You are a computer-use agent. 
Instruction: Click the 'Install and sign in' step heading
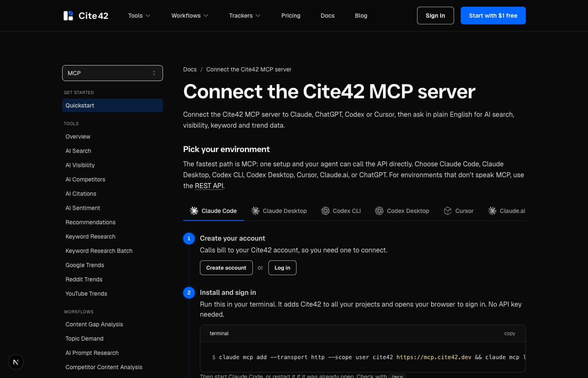tap(228, 292)
